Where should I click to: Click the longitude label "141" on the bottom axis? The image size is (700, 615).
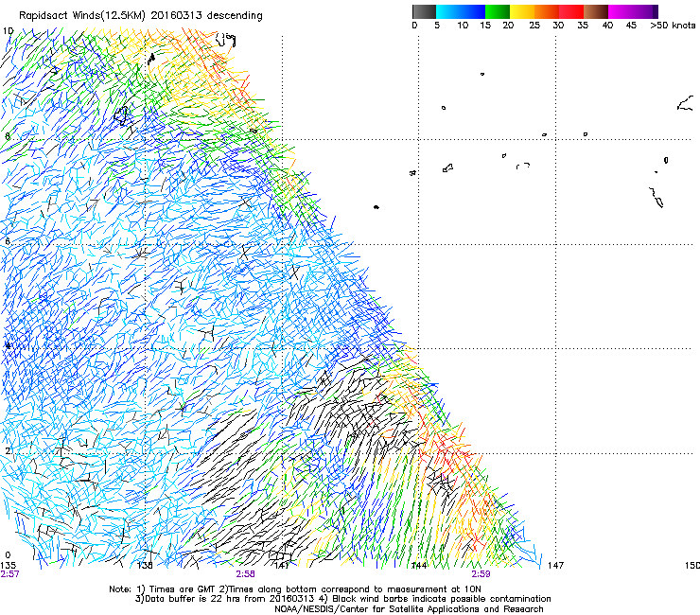281,566
